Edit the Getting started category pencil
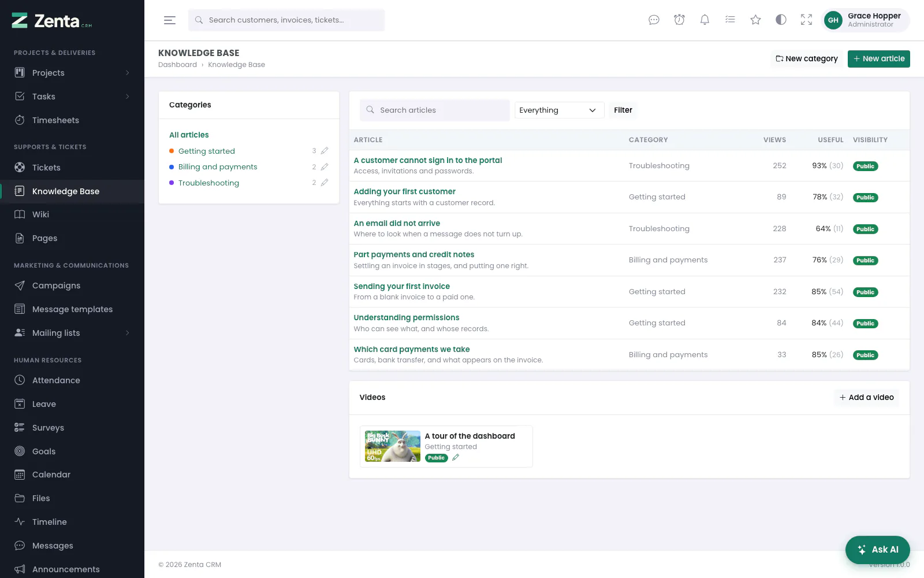 [325, 151]
